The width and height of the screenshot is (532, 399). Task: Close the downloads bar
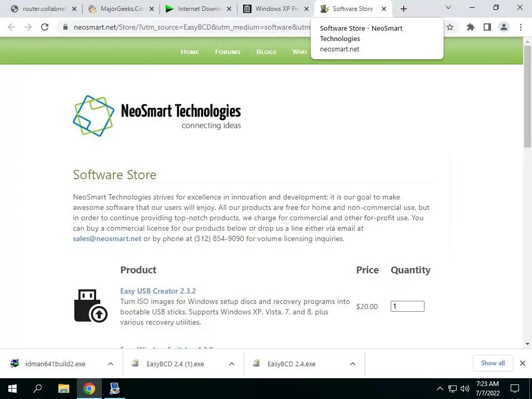point(523,363)
